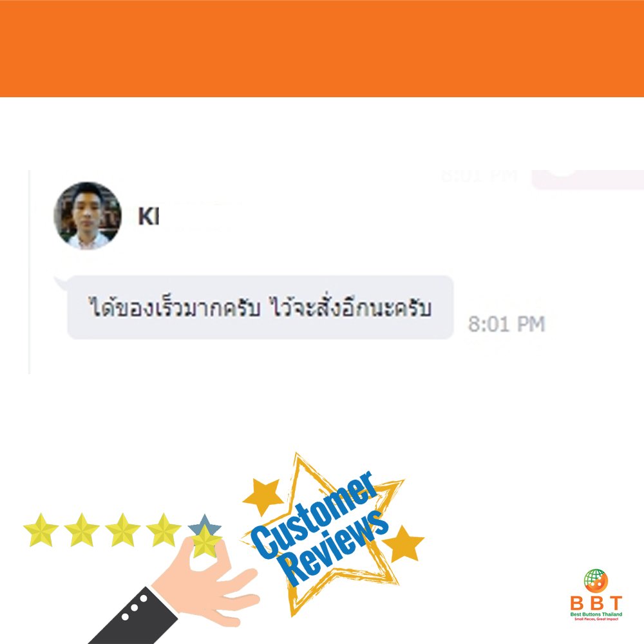
Task: Click the small gold star right of Reviews
Action: (404, 544)
